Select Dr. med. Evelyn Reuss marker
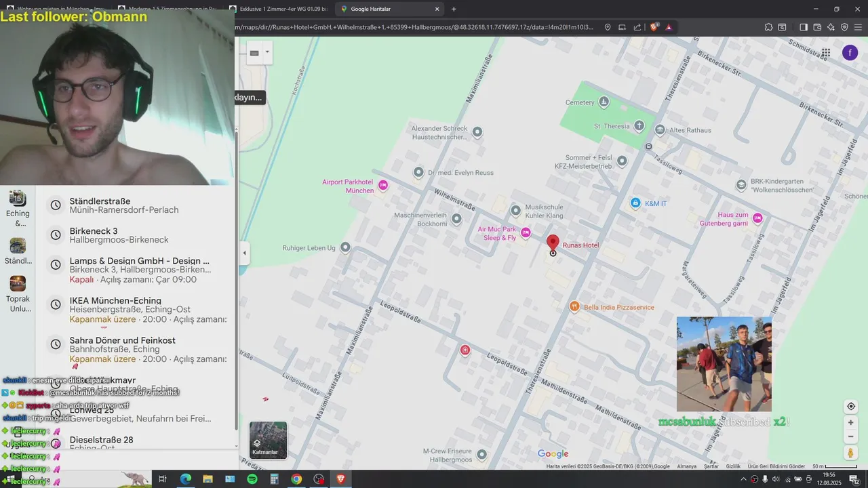 (x=418, y=172)
